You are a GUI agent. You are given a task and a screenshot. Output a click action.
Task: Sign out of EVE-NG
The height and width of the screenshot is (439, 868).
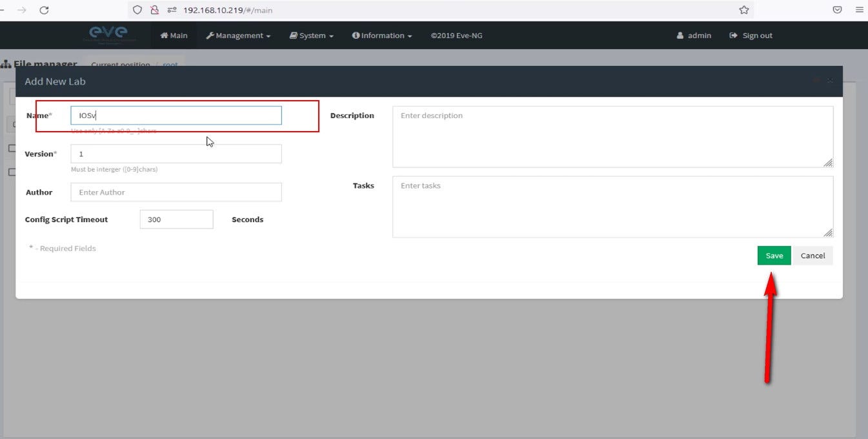(751, 36)
